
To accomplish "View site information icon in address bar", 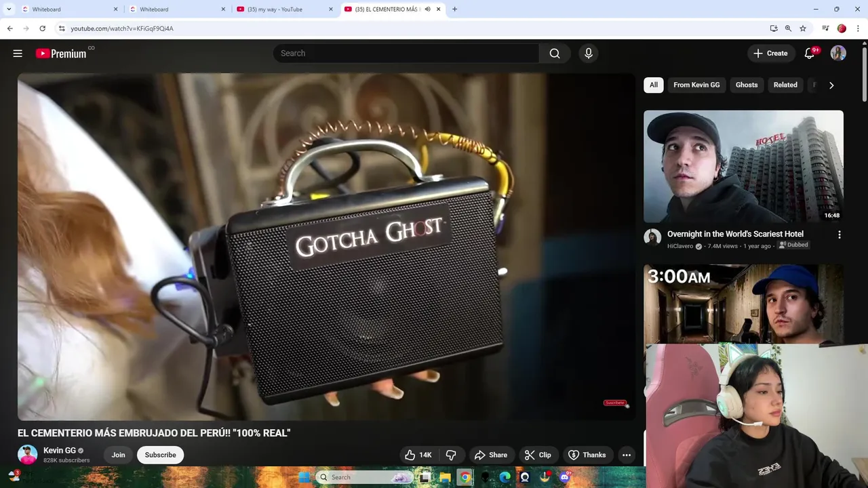I will pyautogui.click(x=62, y=28).
